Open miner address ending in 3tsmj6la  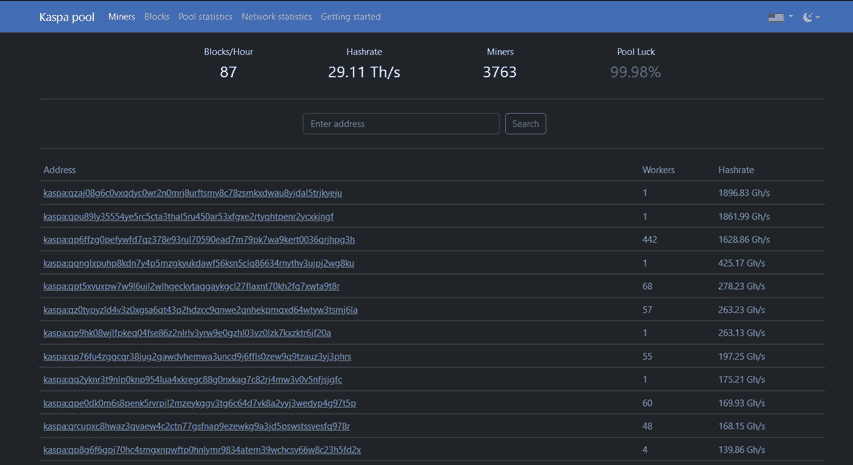pyautogui.click(x=200, y=310)
